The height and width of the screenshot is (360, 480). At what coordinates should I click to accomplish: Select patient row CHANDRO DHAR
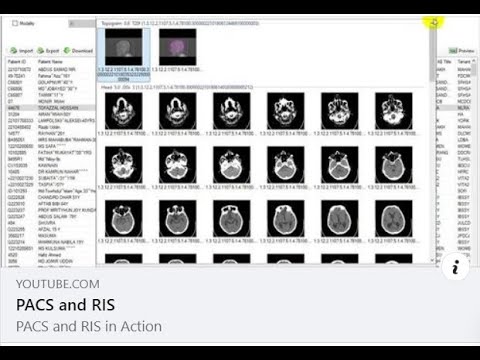(x=51, y=197)
